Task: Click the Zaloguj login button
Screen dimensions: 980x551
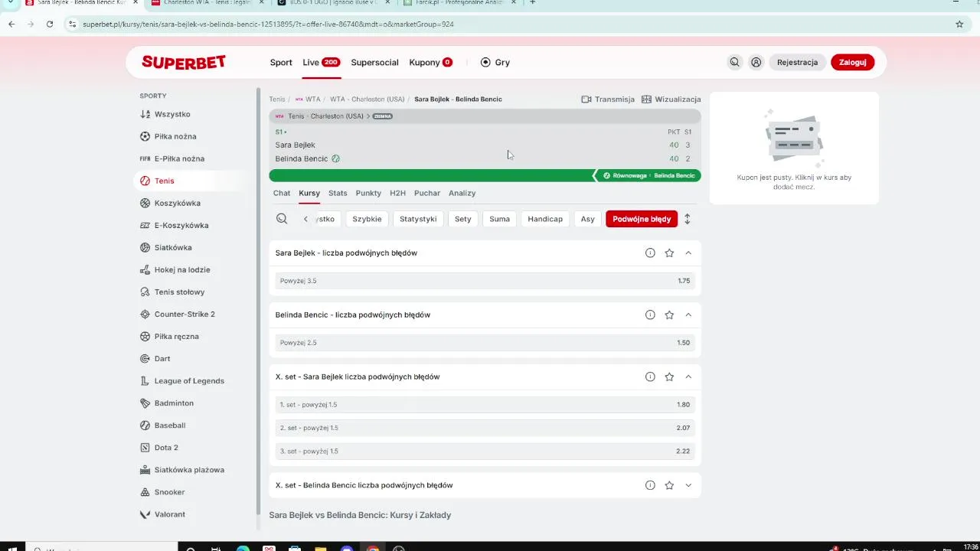Action: [852, 62]
